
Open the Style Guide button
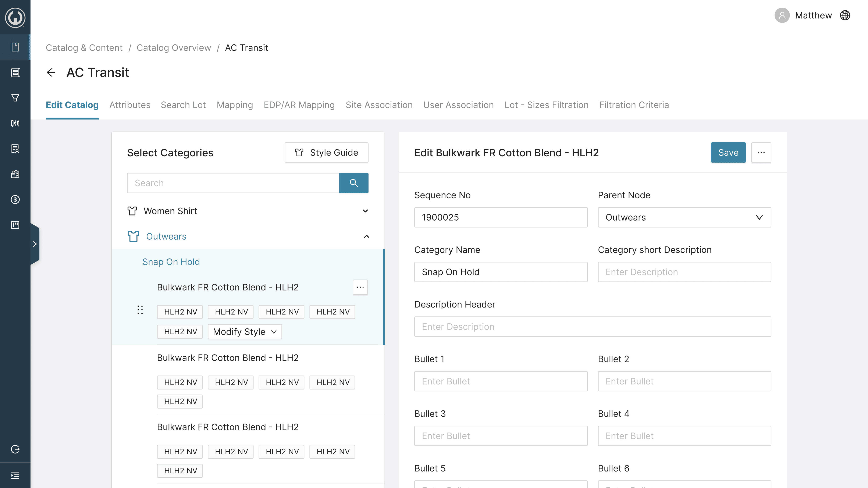pos(326,153)
